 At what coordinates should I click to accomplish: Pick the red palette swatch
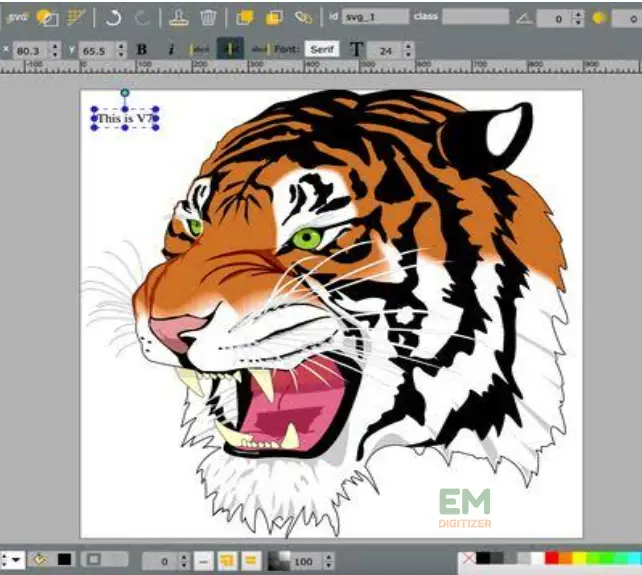coord(552,558)
